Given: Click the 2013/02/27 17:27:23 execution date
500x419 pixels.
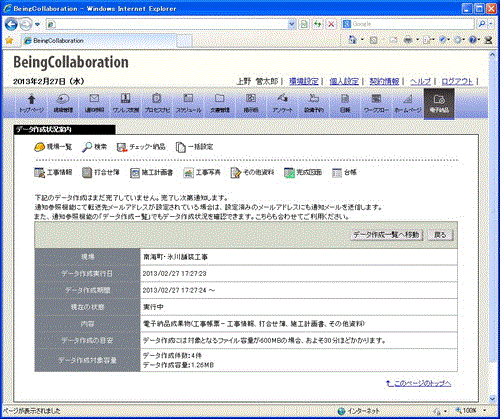Looking at the screenshot, I should (175, 274).
